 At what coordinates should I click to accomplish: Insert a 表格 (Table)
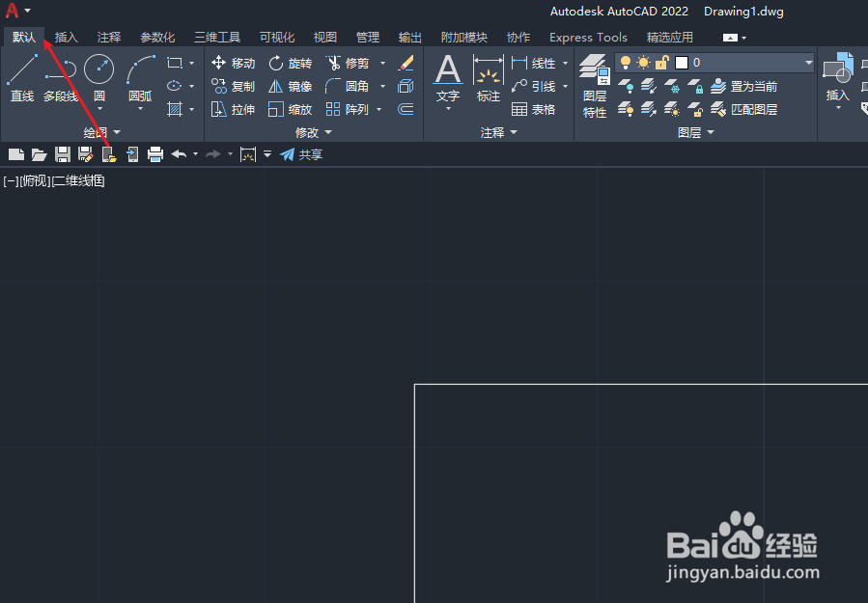[534, 110]
